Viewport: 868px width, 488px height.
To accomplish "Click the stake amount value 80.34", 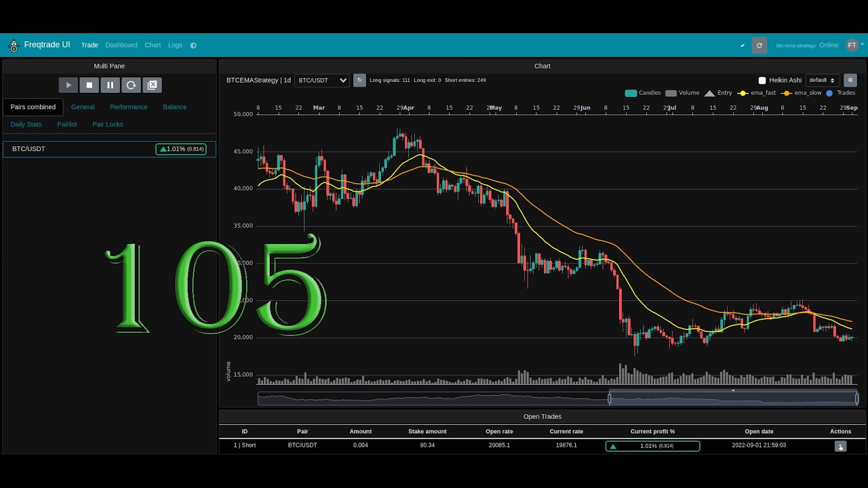I will point(427,445).
